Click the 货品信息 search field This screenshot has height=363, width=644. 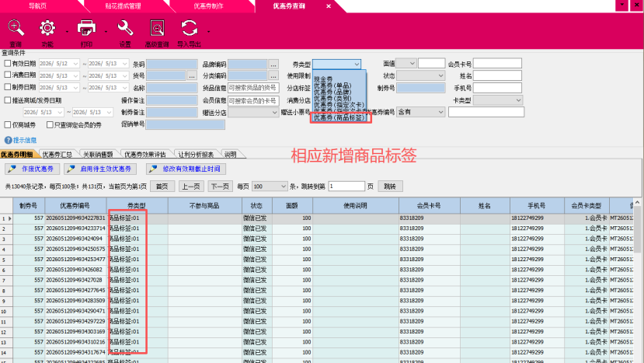[253, 88]
